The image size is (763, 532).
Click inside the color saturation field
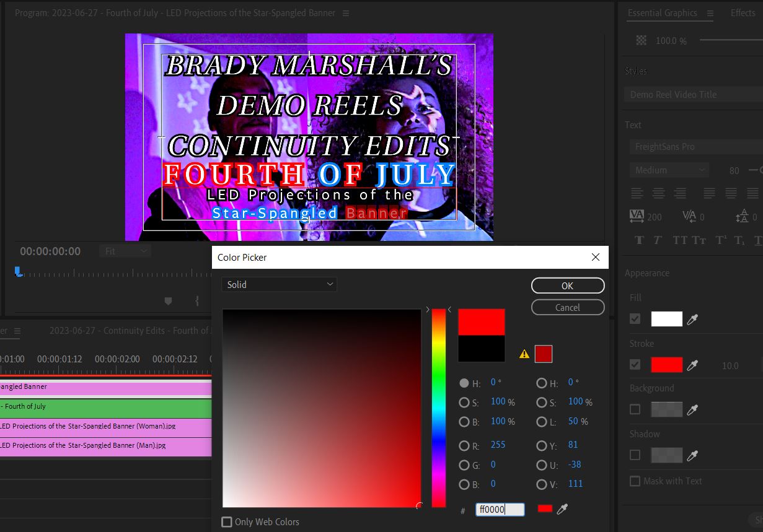click(322, 408)
